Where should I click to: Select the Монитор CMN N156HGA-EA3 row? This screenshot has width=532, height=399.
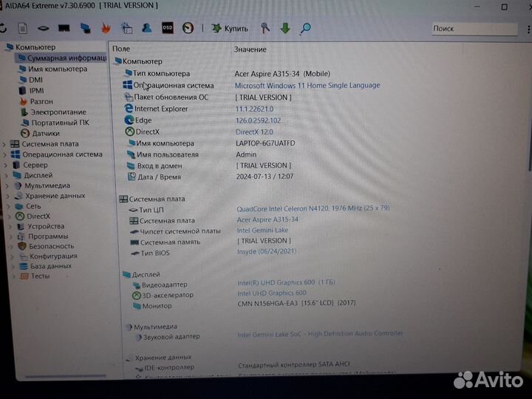coord(245,304)
